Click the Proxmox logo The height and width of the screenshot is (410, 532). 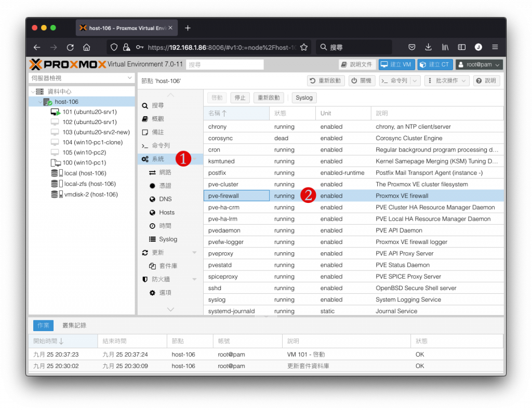tap(68, 64)
